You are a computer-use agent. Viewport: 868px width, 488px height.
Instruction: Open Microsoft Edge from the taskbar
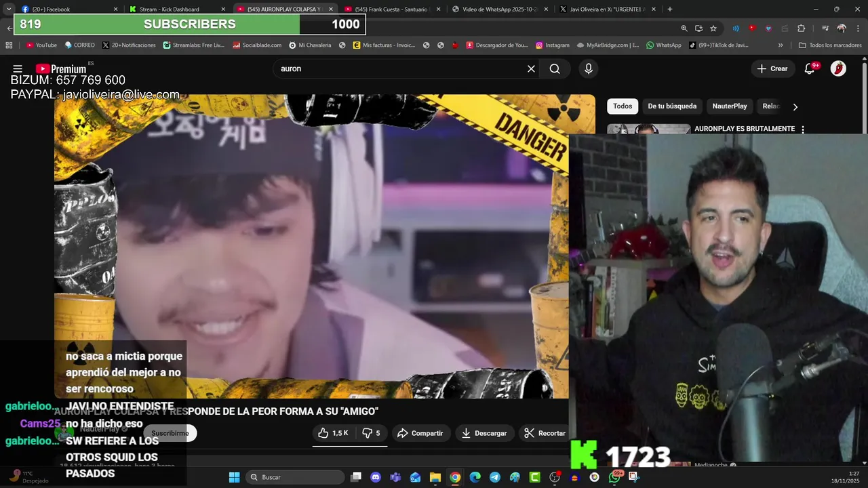click(475, 477)
